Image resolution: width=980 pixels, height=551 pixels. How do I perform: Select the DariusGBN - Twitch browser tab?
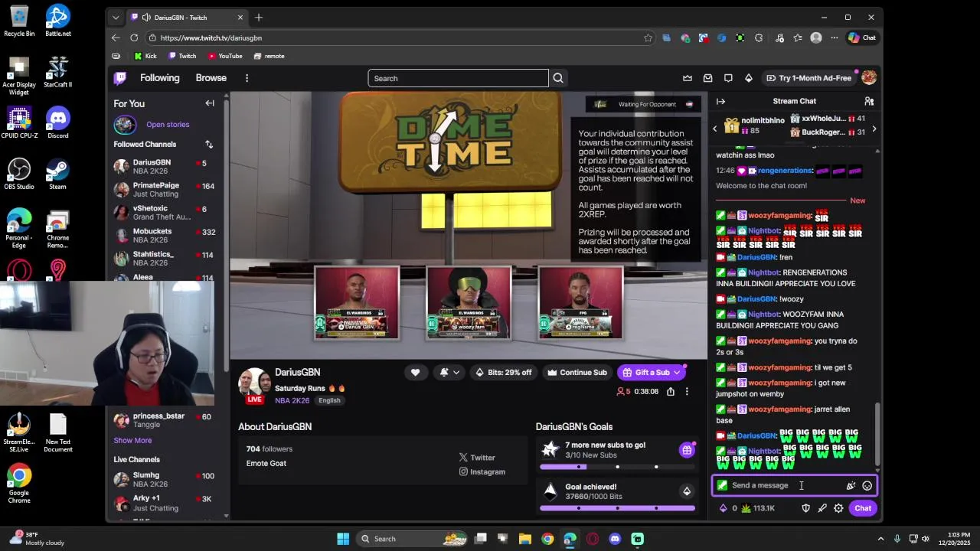click(x=188, y=17)
